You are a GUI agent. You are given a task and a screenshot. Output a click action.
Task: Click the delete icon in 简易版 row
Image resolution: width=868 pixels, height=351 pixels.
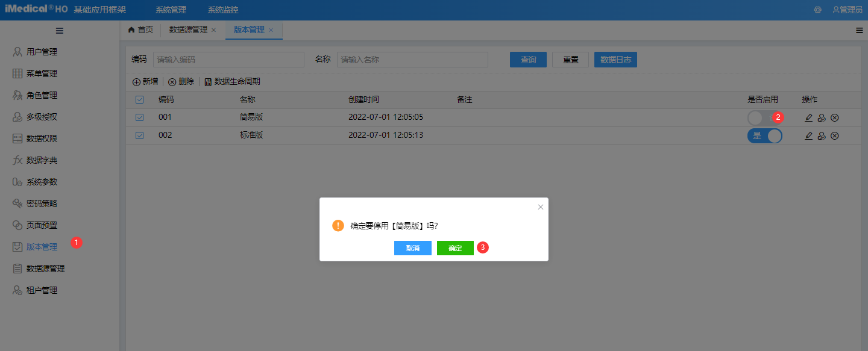point(835,117)
